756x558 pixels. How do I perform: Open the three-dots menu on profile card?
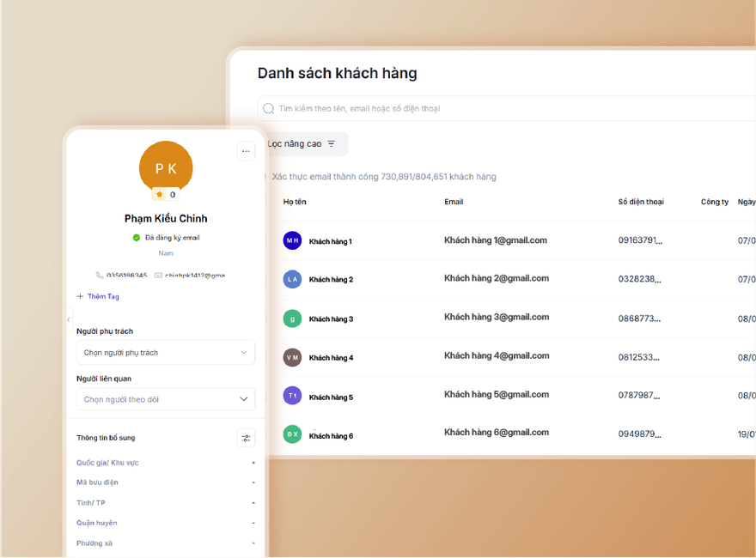click(246, 151)
